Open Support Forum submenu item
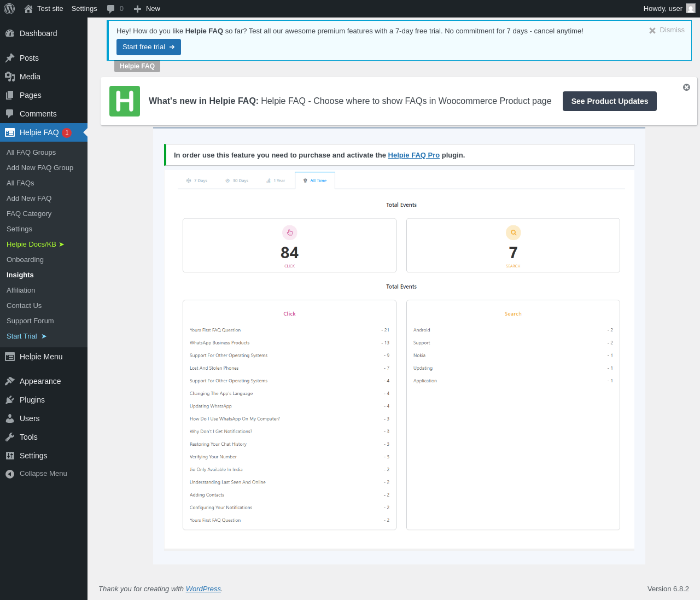The height and width of the screenshot is (600, 700). click(x=30, y=321)
